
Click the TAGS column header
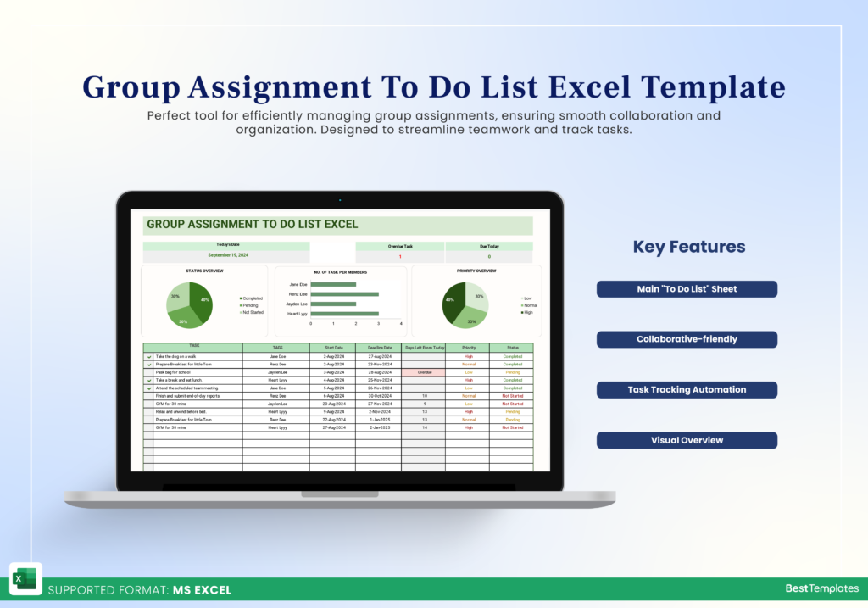point(276,347)
